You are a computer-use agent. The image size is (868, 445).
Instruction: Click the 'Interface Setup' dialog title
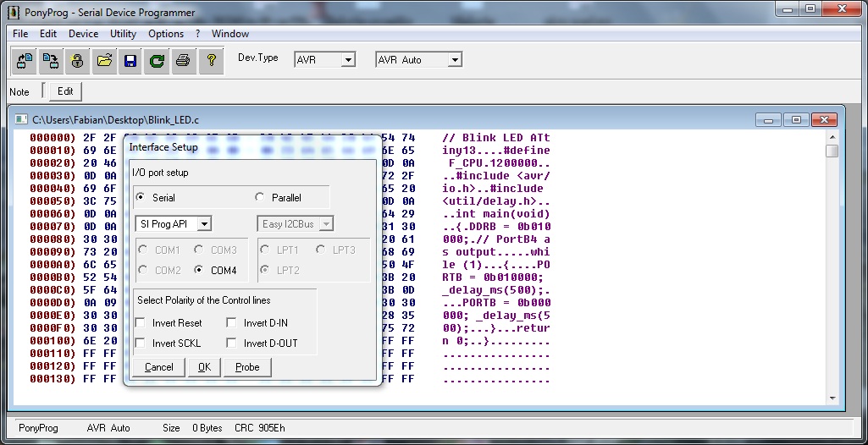163,147
